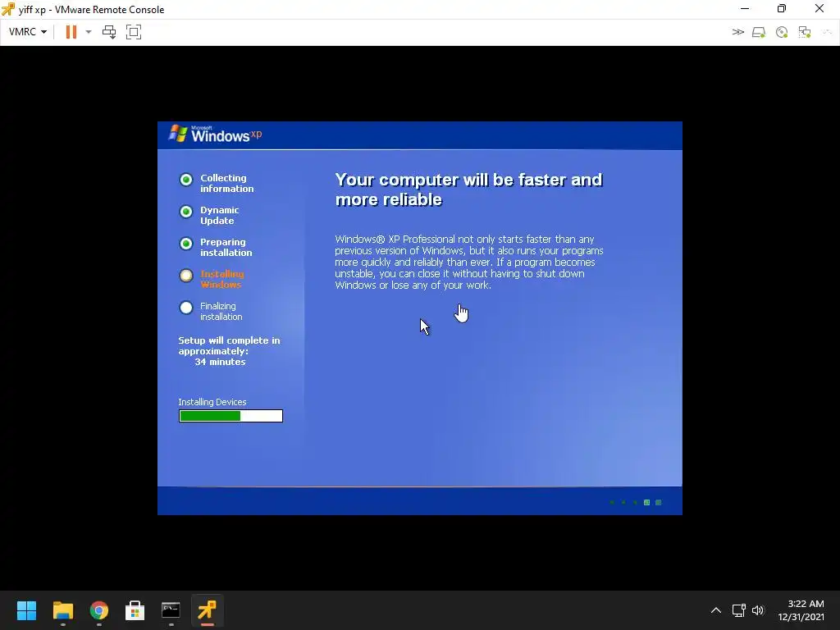Open Google Chrome from the taskbar
Image resolution: width=840 pixels, height=630 pixels.
click(98, 610)
